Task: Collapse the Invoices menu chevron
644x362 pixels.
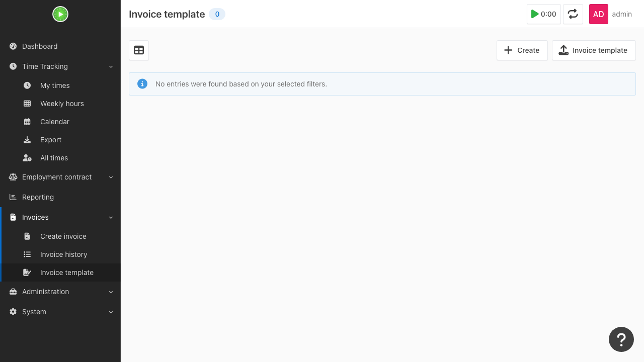Action: 111,217
